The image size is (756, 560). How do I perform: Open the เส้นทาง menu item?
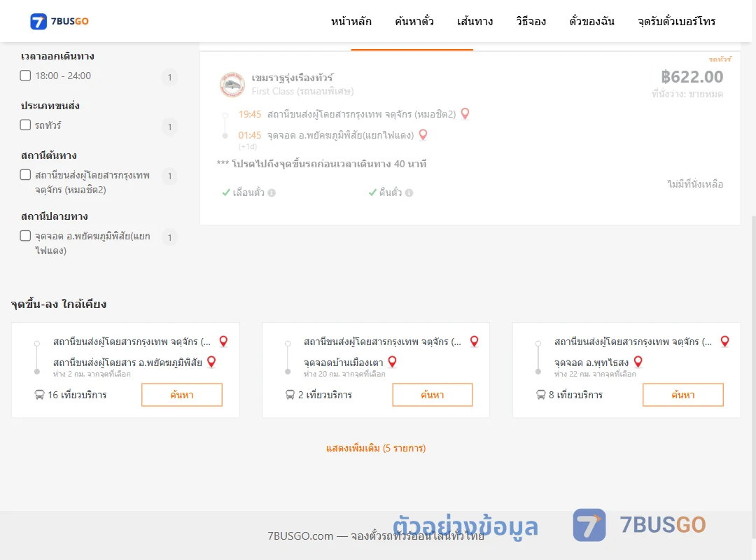coord(475,21)
